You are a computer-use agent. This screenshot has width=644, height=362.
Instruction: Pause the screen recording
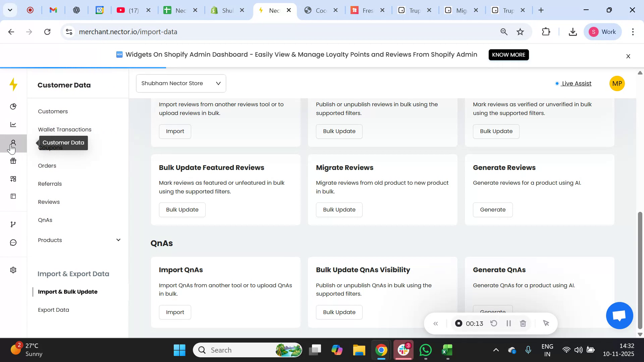point(508,323)
